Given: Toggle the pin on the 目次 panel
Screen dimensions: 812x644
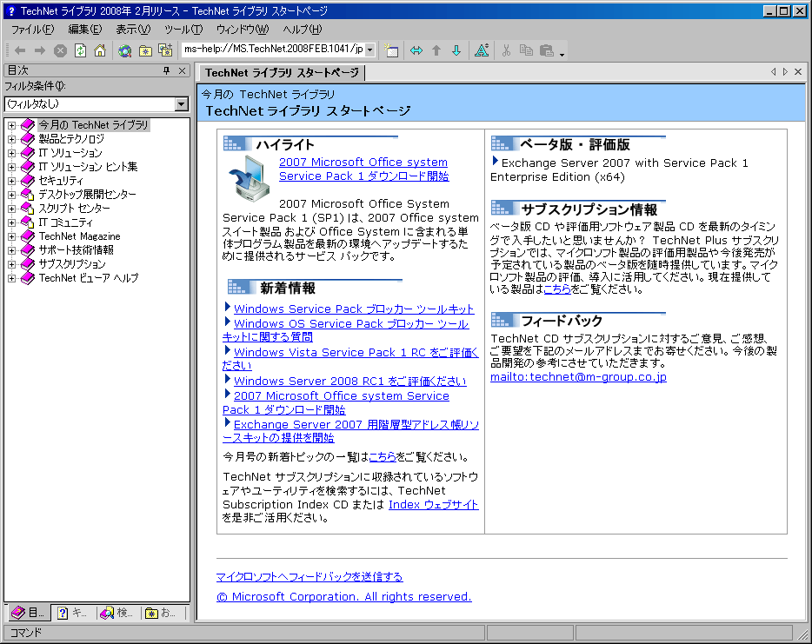Looking at the screenshot, I should coord(167,71).
